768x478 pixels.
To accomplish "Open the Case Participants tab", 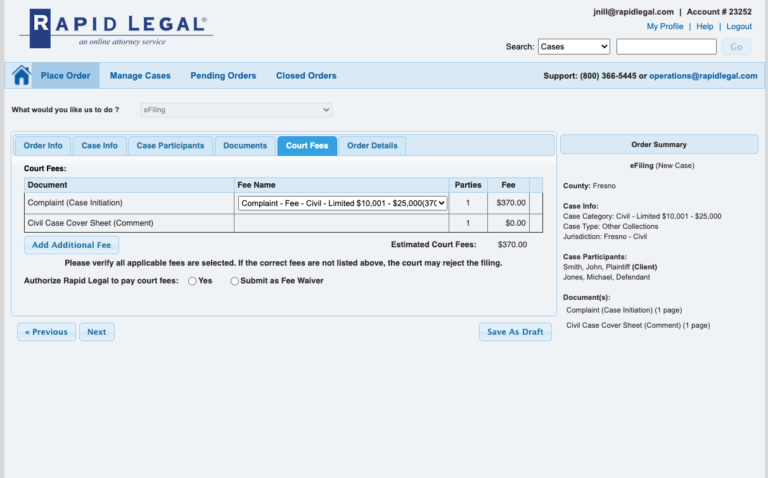I will 170,145.
